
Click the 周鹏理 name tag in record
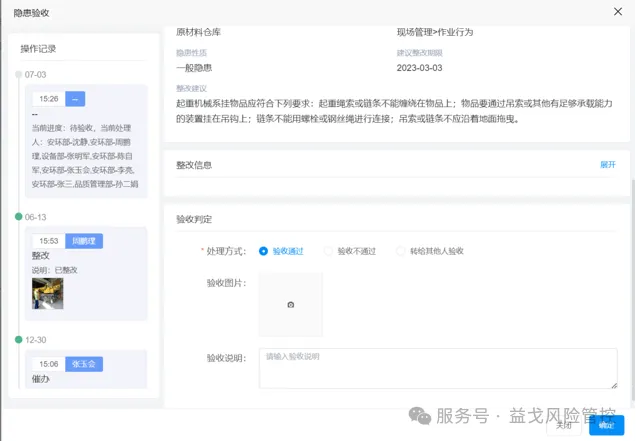tap(84, 241)
